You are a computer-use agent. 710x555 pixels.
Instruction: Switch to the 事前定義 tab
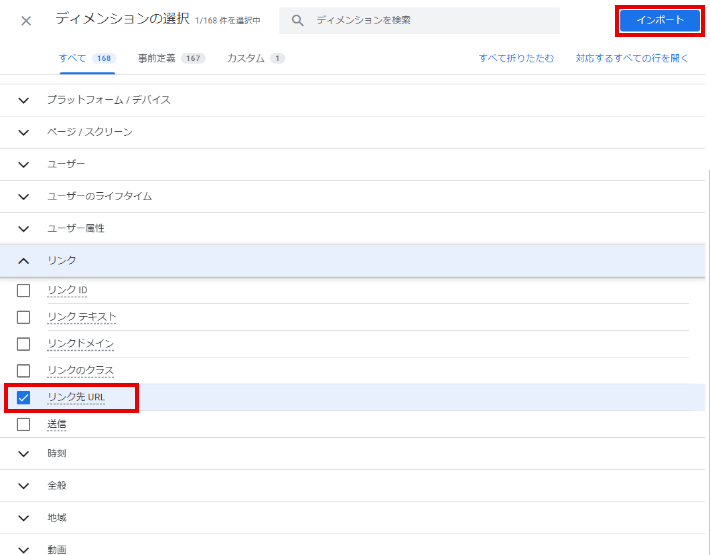pos(172,58)
